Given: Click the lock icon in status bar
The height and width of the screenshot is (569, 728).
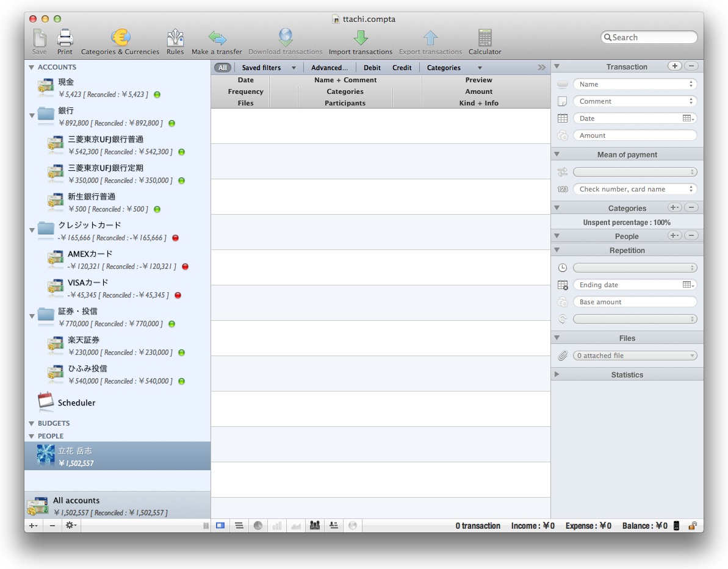Looking at the screenshot, I should 693,526.
